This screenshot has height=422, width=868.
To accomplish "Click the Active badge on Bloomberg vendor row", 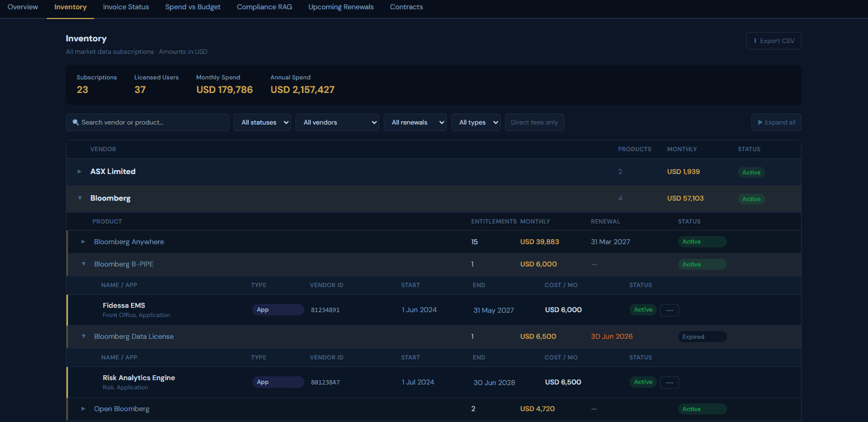I will [x=752, y=199].
